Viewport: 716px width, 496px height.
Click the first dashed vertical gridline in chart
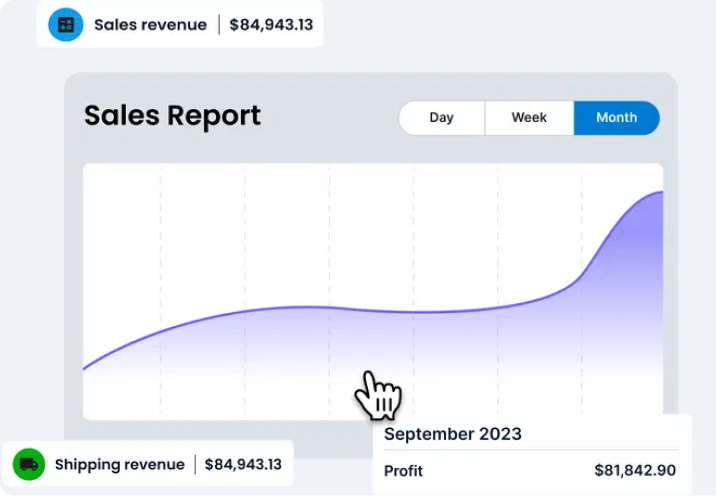point(160,250)
